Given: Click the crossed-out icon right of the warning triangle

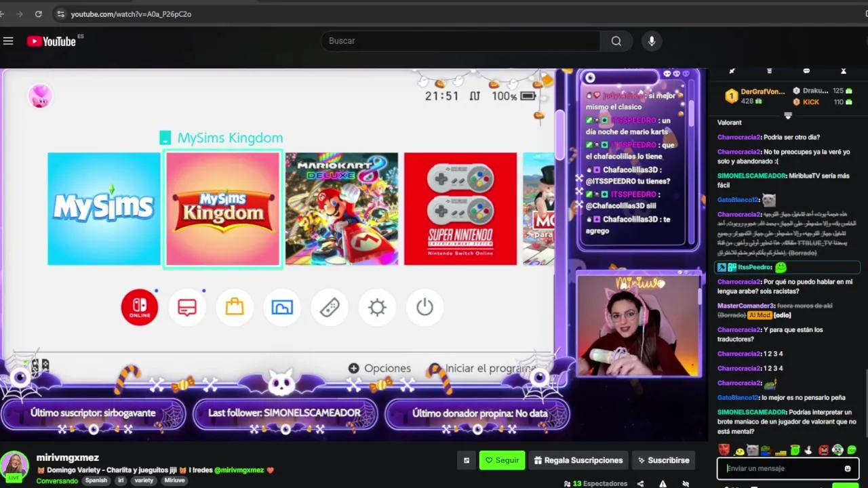Looking at the screenshot, I should [686, 484].
